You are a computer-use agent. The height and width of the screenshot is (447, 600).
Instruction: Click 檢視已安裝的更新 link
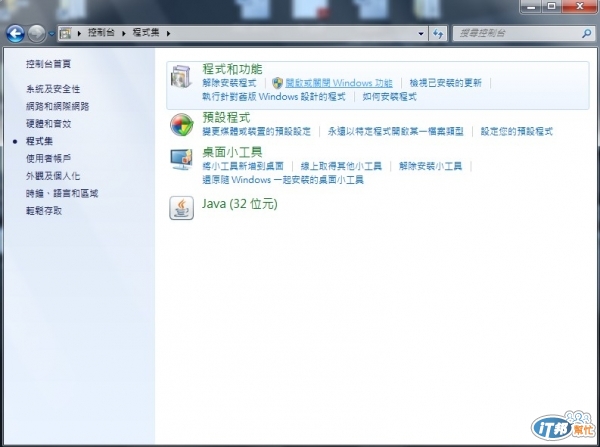pyautogui.click(x=445, y=83)
